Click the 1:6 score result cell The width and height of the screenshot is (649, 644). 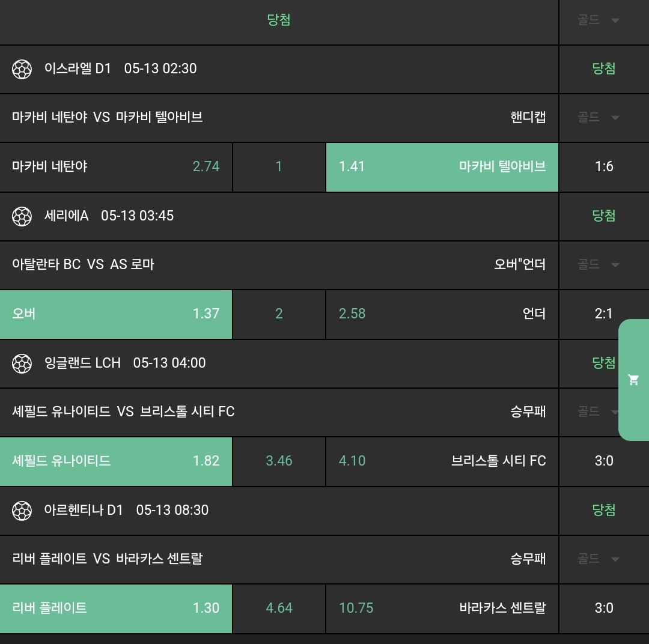coord(603,167)
